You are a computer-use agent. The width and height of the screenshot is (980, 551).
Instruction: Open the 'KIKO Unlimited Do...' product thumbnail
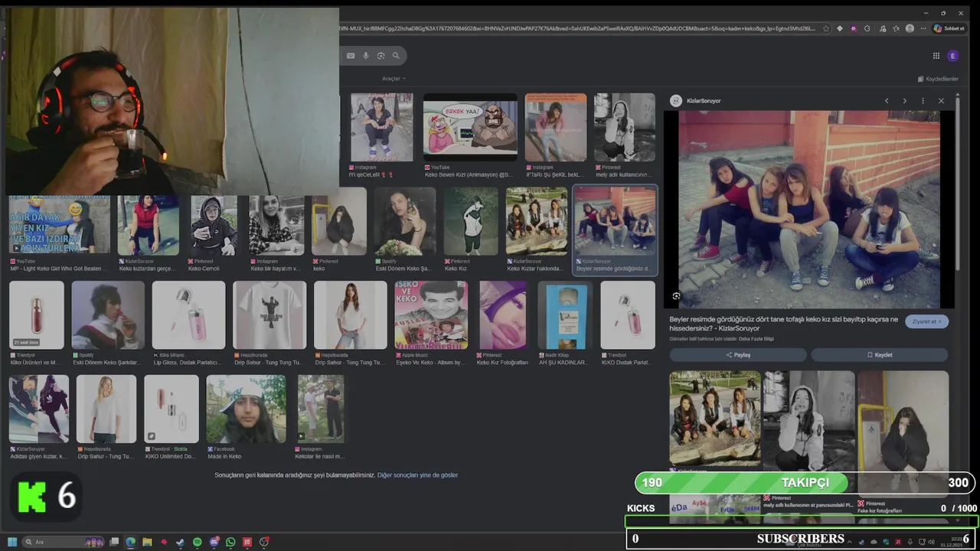point(171,409)
